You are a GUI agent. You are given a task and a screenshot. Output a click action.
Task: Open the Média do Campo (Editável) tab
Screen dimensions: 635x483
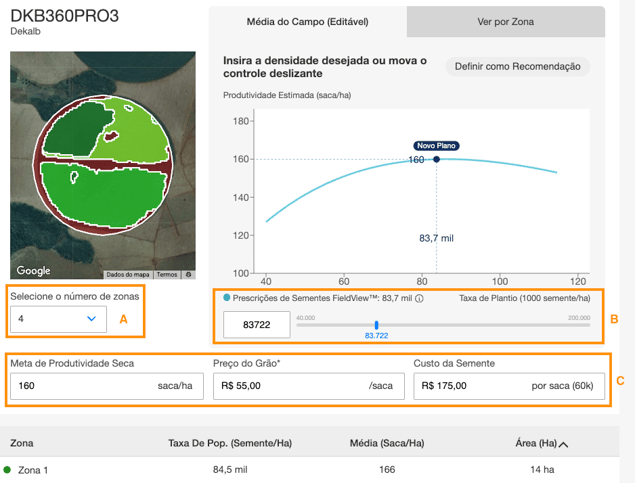pyautogui.click(x=308, y=21)
